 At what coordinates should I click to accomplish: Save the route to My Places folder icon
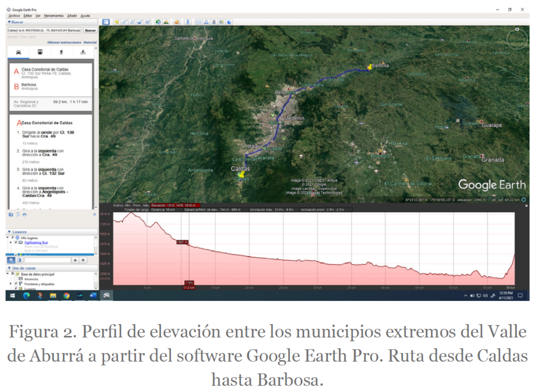click(x=11, y=215)
